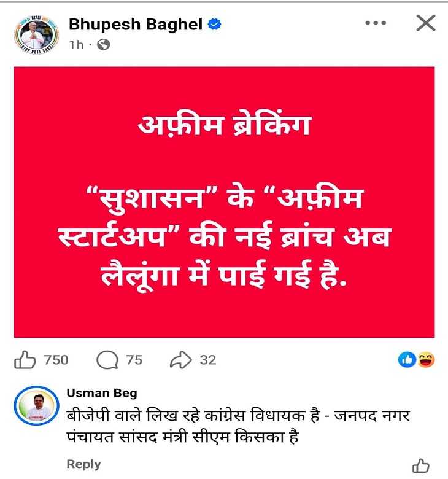Click the 1h post timestamp
Screen dimensions: 448x479
point(76,45)
